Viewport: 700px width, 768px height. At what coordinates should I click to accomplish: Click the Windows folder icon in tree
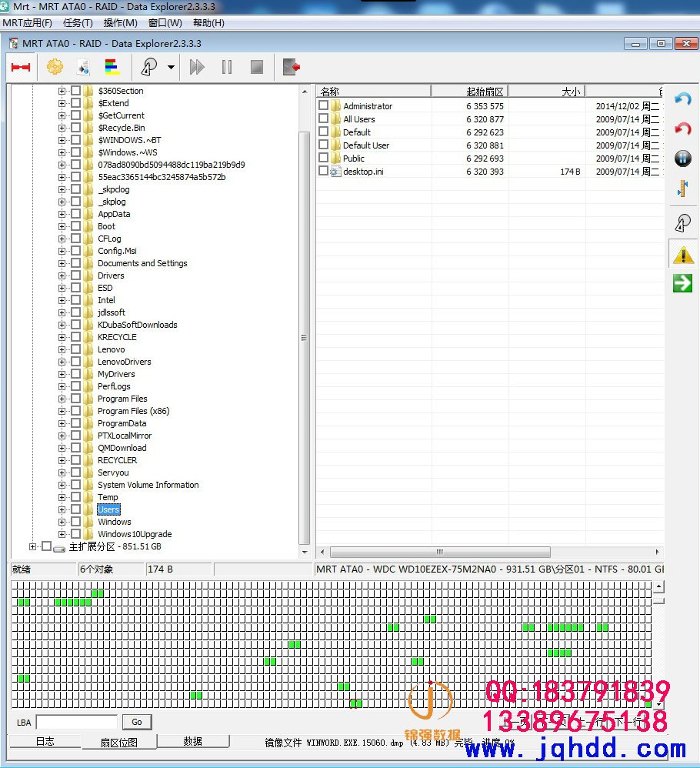tap(88, 522)
